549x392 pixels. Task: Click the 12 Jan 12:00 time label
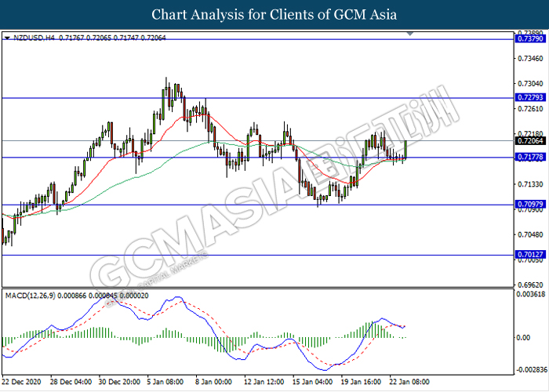pyautogui.click(x=264, y=382)
